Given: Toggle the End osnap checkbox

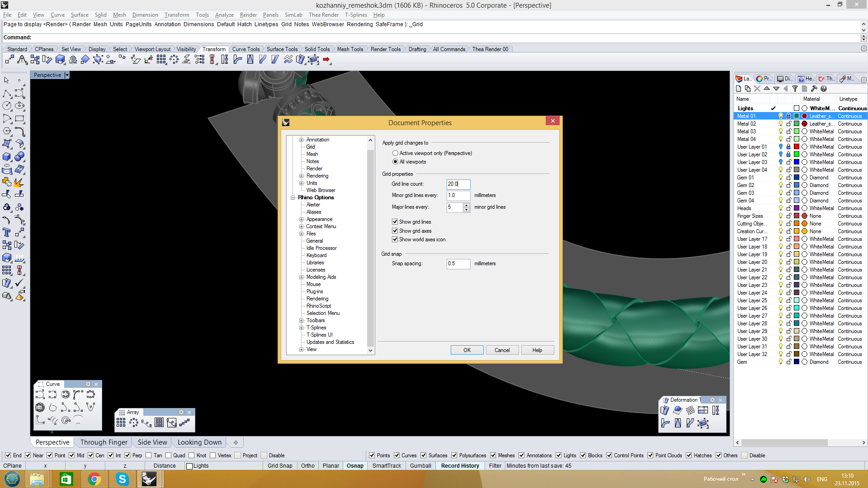Looking at the screenshot, I should [x=8, y=455].
